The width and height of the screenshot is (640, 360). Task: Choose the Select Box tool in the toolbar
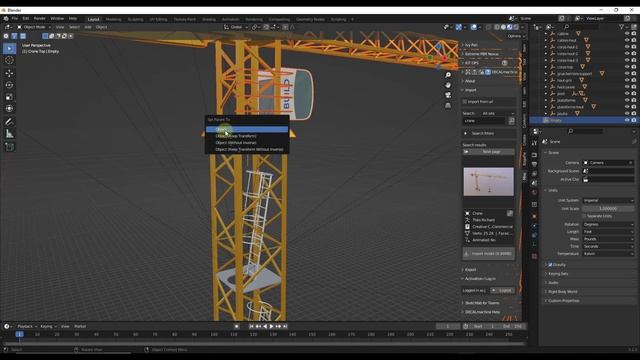click(9, 49)
